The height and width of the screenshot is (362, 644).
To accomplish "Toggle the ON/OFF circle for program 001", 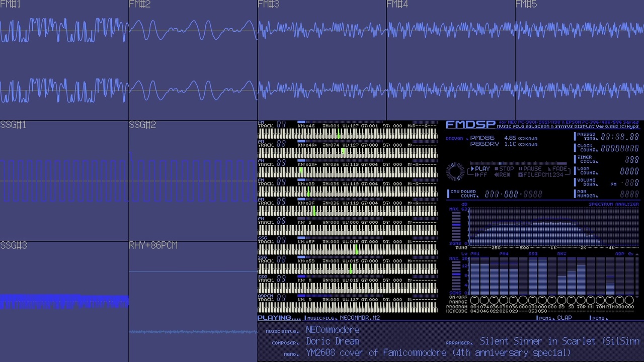I will tap(474, 300).
